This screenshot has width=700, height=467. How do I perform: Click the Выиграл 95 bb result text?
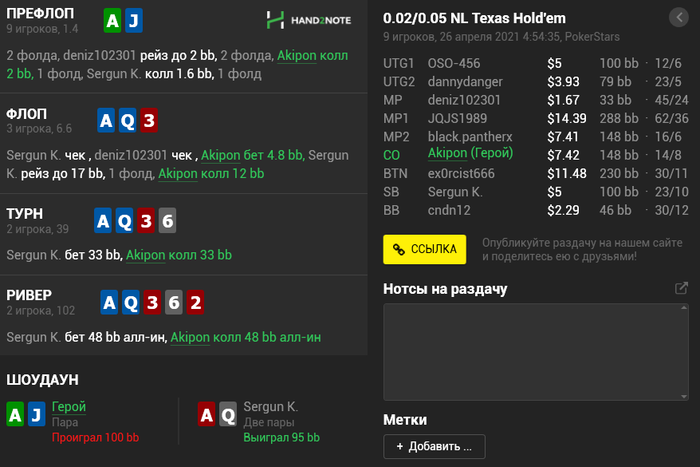(x=281, y=438)
